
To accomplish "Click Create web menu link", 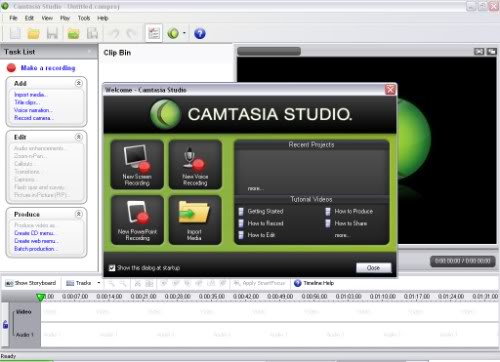I will pos(36,241).
